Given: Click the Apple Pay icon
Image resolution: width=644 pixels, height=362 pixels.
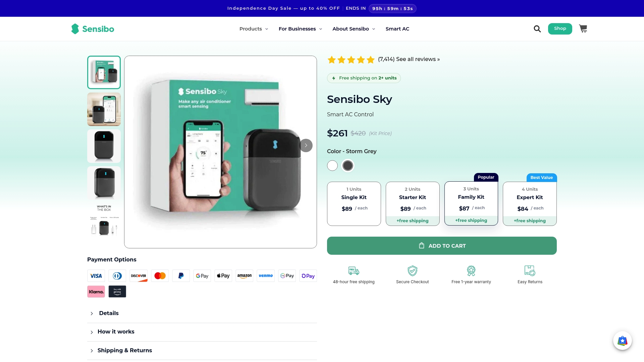Looking at the screenshot, I should (x=223, y=276).
